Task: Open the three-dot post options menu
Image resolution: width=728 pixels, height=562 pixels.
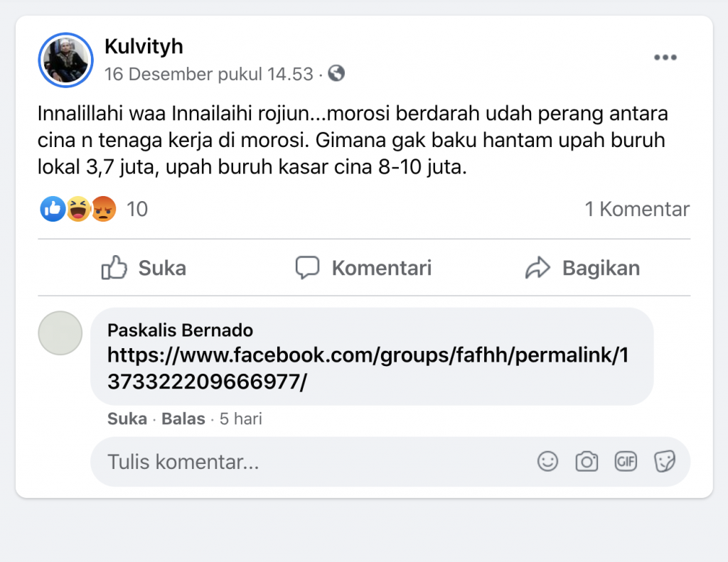Action: coord(665,58)
